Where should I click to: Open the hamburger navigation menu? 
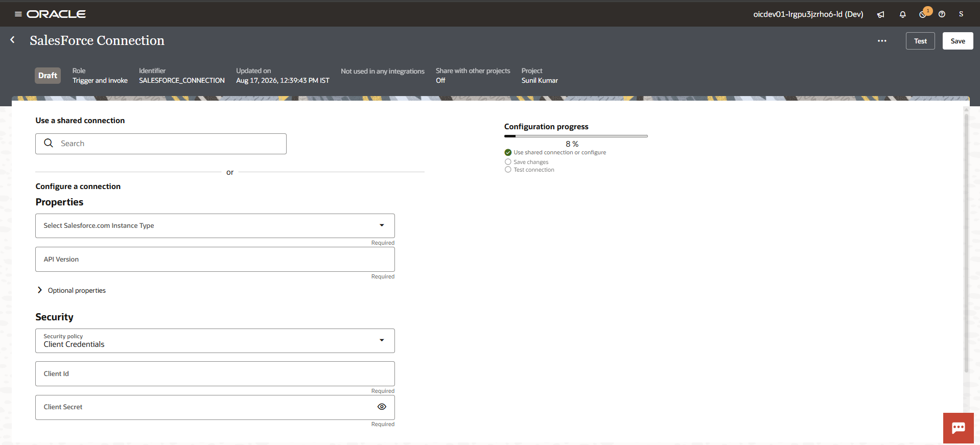(18, 14)
